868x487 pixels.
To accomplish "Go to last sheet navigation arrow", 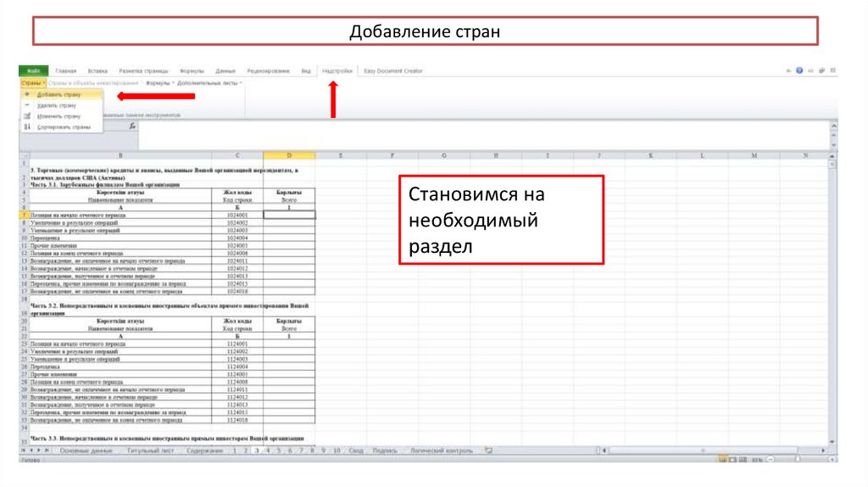I will pos(47,451).
